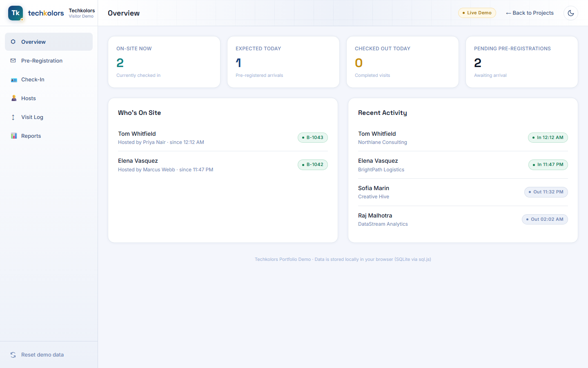Image resolution: width=588 pixels, height=368 pixels.
Task: Click the Tk techkolors logo icon
Action: (16, 13)
